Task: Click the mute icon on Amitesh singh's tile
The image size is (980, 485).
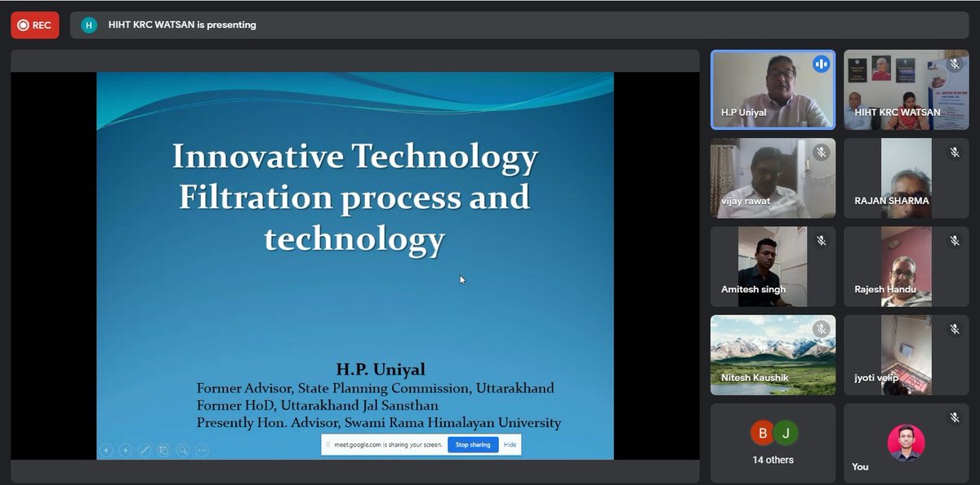Action: pos(821,241)
